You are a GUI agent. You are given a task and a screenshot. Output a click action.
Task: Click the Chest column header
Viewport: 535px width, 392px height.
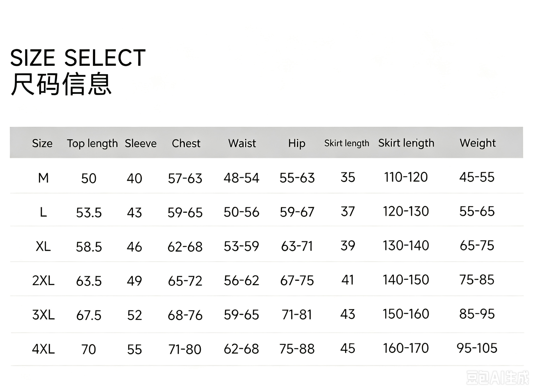coord(186,143)
